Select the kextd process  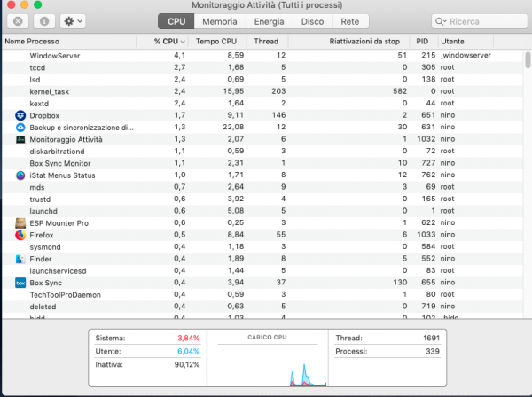click(262, 103)
